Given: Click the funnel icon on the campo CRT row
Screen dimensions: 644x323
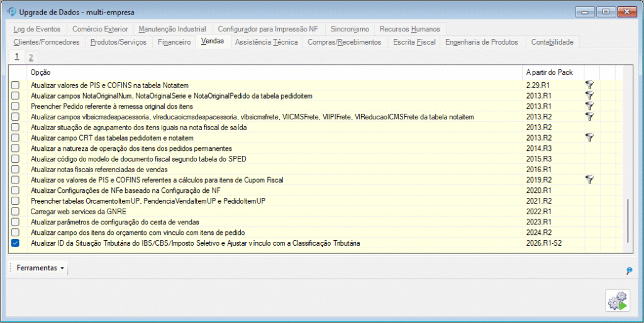Looking at the screenshot, I should pyautogui.click(x=589, y=137).
